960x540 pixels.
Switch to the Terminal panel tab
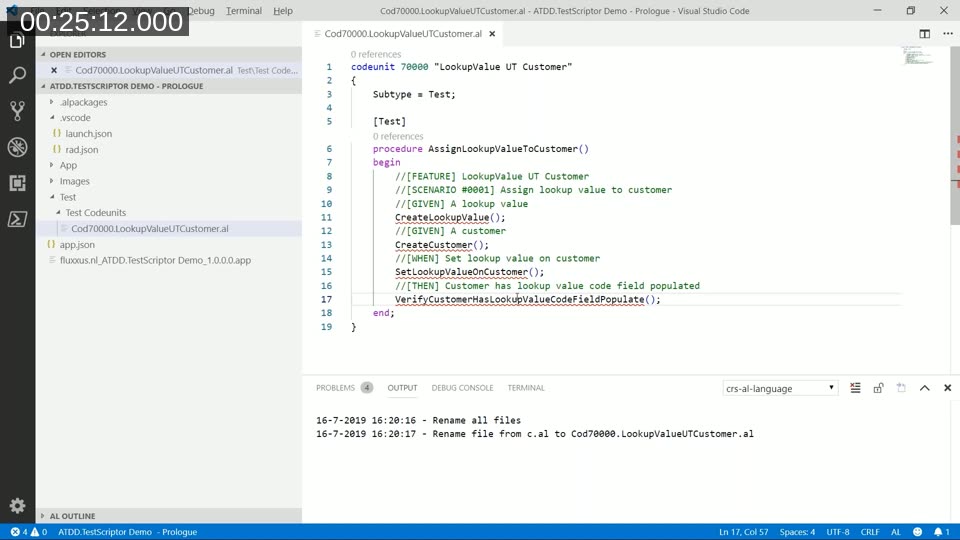pos(526,388)
